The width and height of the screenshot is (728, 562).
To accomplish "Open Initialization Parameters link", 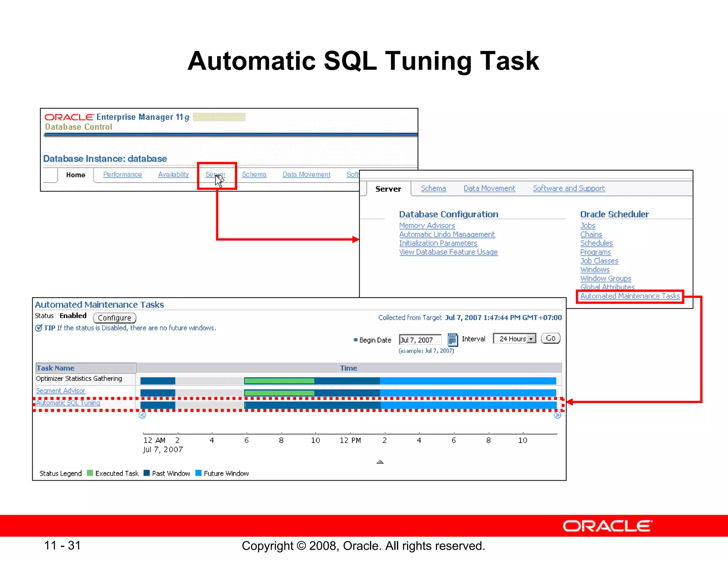I will (x=438, y=243).
